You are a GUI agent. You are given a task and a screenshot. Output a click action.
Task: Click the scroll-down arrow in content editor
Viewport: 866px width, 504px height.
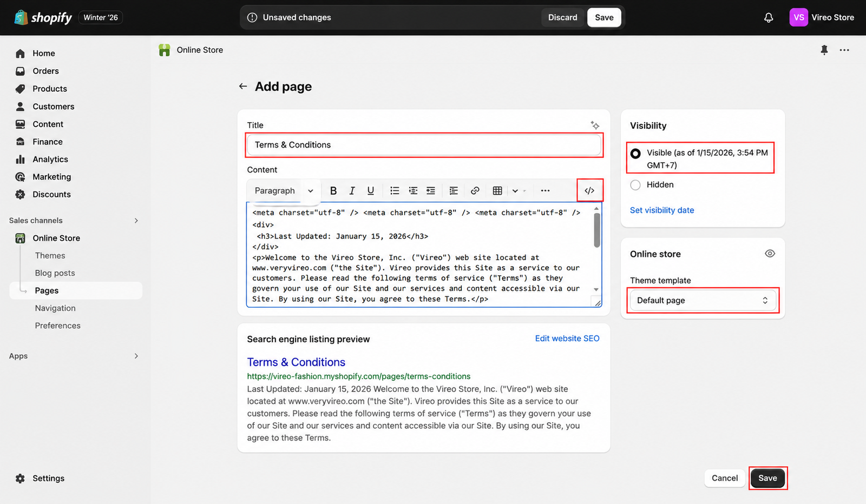596,290
